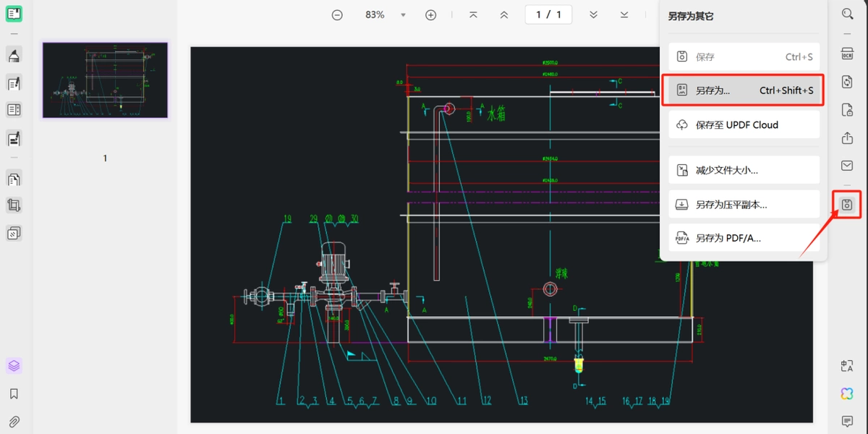
Task: Go to next page arrow
Action: pos(593,14)
